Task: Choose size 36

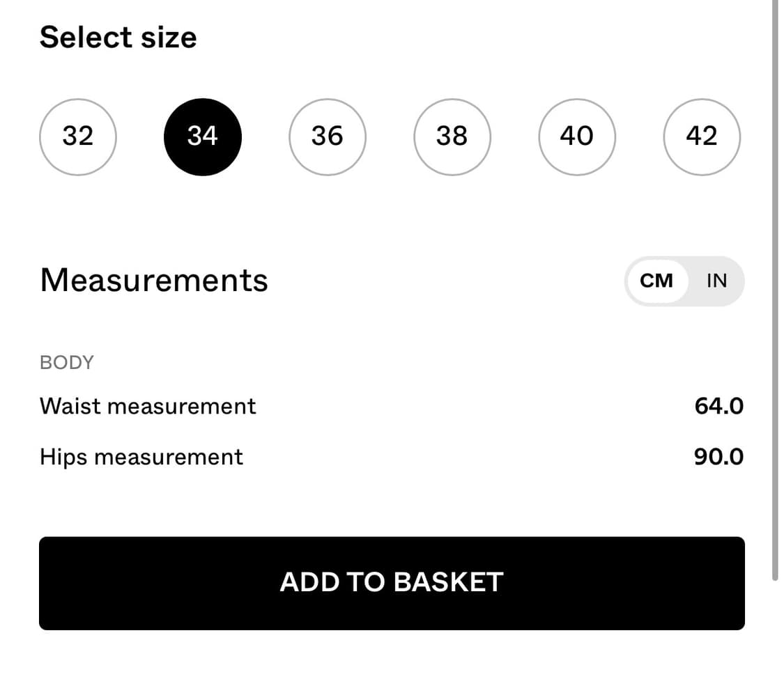Action: (327, 136)
